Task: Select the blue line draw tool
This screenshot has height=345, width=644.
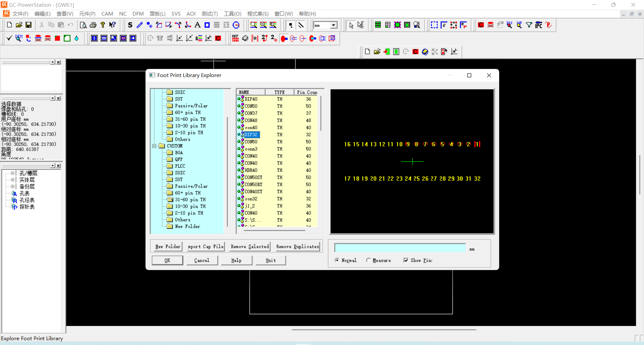Action: pyautogui.click(x=140, y=25)
